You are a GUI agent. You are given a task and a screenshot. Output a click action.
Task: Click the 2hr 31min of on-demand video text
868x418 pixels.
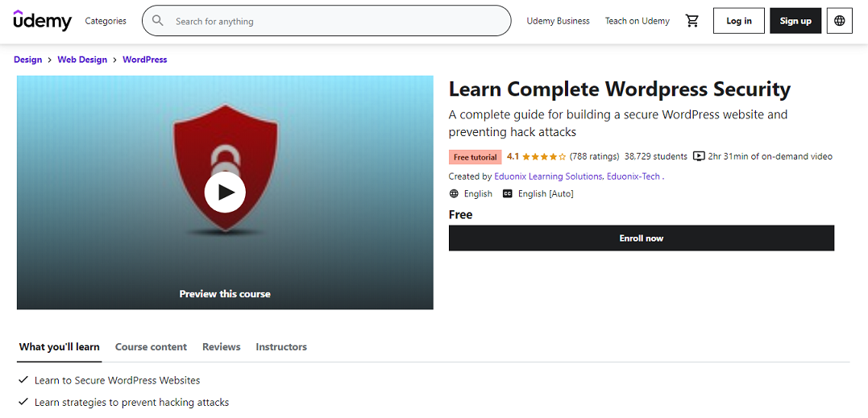click(770, 156)
